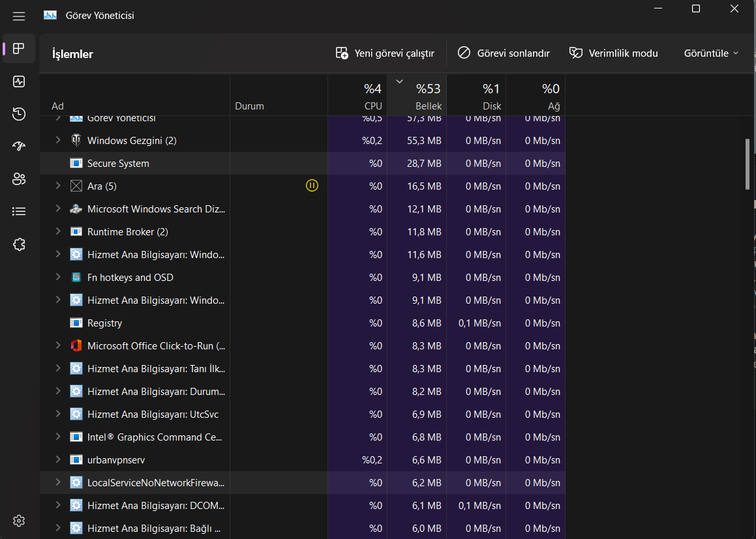Sort by the Durum column header
This screenshot has width=756, height=539.
279,95
